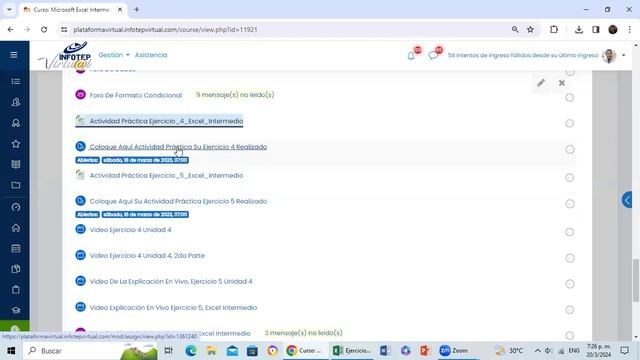This screenshot has width=640, height=360.
Task: Click the page vertical scrollbar thumb
Action: (x=636, y=280)
